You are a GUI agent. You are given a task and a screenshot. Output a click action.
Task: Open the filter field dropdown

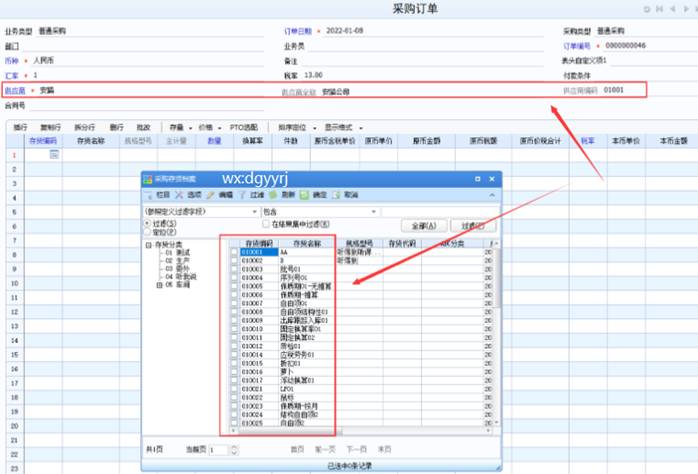pyautogui.click(x=253, y=212)
